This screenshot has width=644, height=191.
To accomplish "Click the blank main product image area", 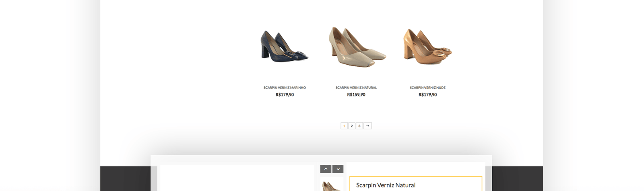I will (x=237, y=178).
